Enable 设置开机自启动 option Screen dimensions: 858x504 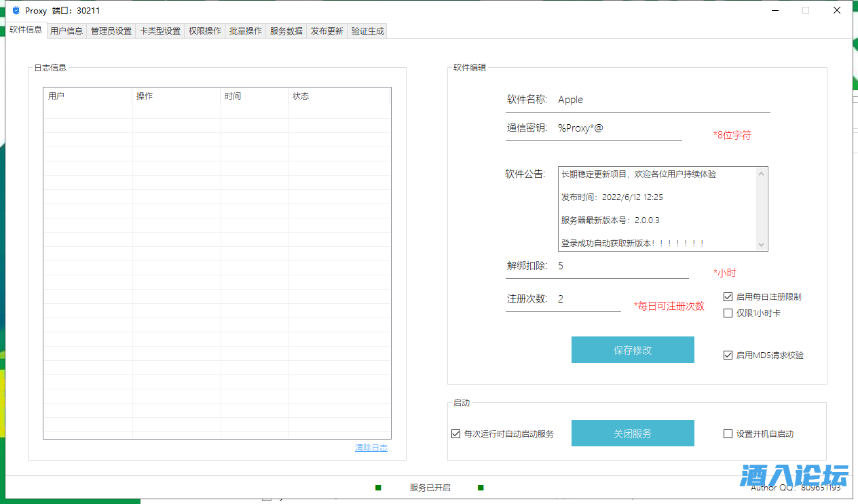(728, 434)
